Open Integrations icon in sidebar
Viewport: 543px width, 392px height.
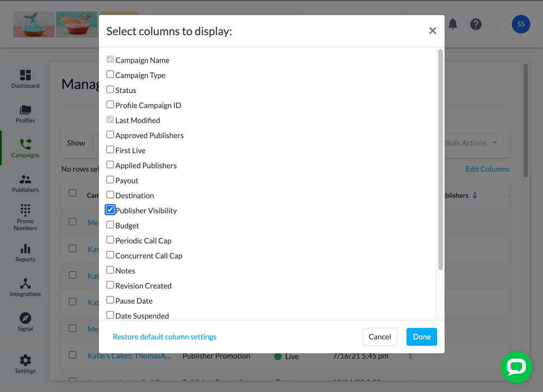pyautogui.click(x=26, y=284)
